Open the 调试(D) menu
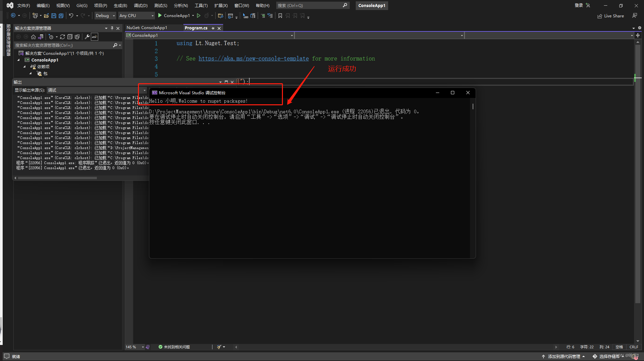Viewport: 644px width, 361px height. tap(140, 6)
